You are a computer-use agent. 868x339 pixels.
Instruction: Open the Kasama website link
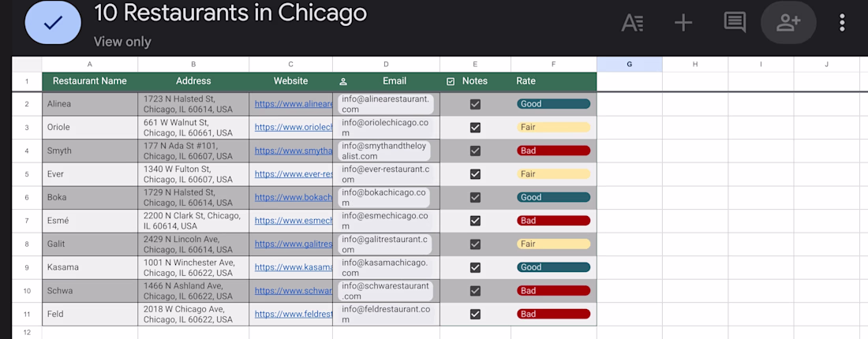[x=294, y=267]
